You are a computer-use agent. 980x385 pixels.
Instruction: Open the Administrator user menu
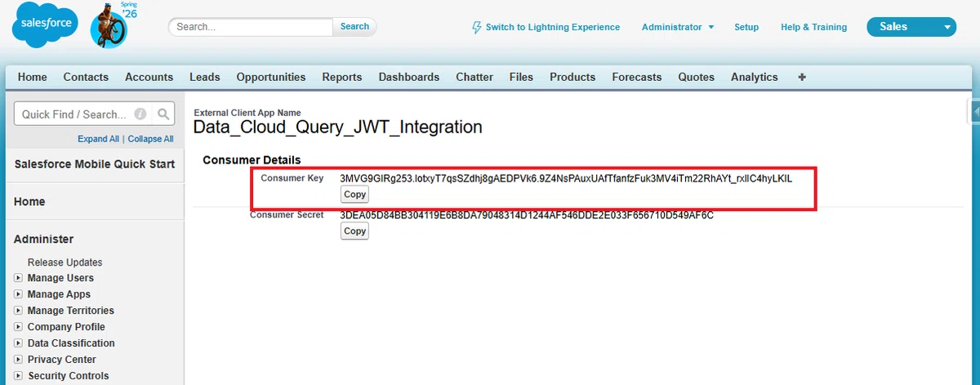[678, 27]
